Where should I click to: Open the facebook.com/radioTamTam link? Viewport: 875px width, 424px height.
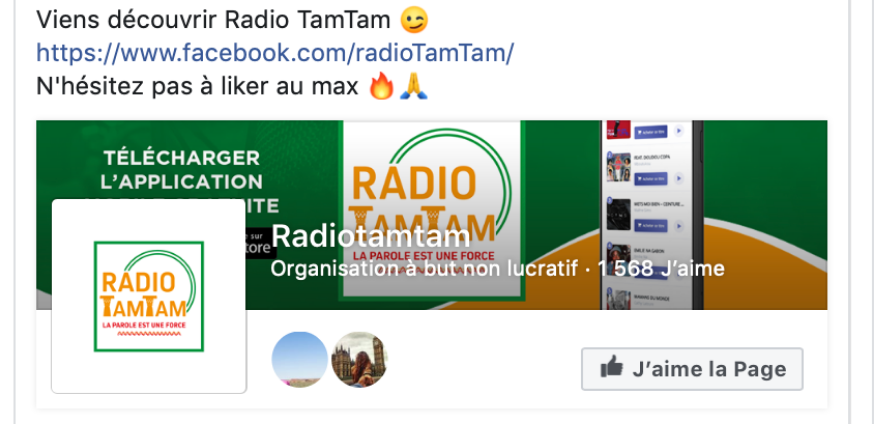pos(275,53)
